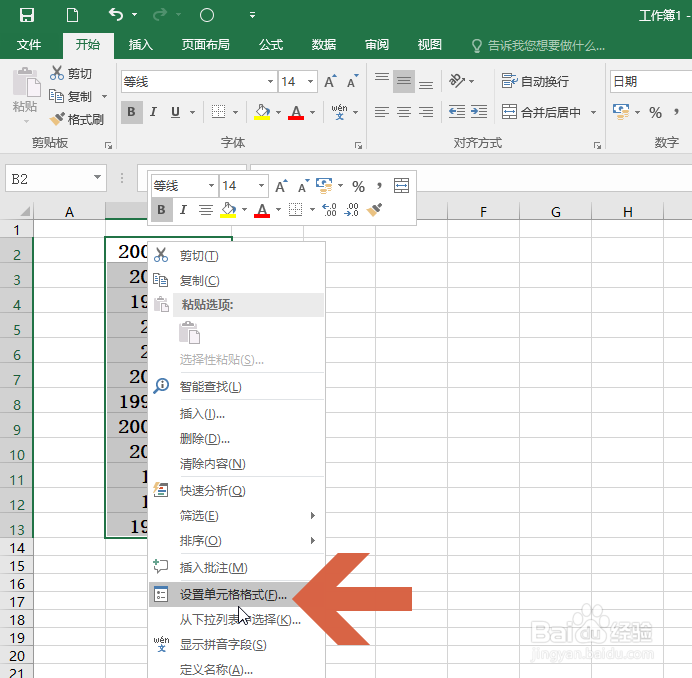Choose 复制(C) from the context menu

coord(237,280)
